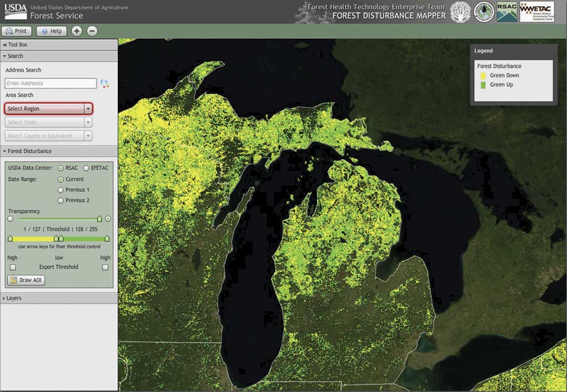
Task: Choose the Previous 2 date range
Action: [60, 200]
